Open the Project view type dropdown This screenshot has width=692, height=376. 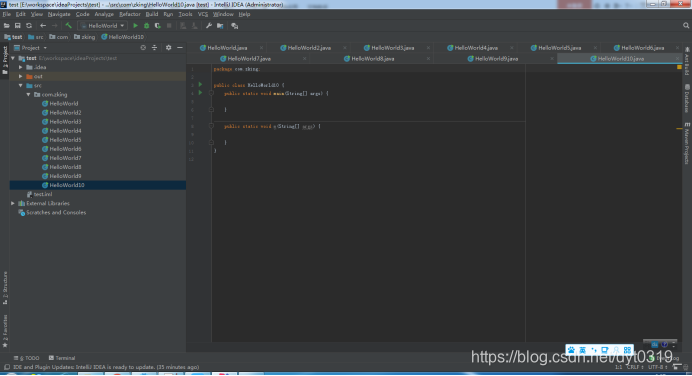coord(30,48)
